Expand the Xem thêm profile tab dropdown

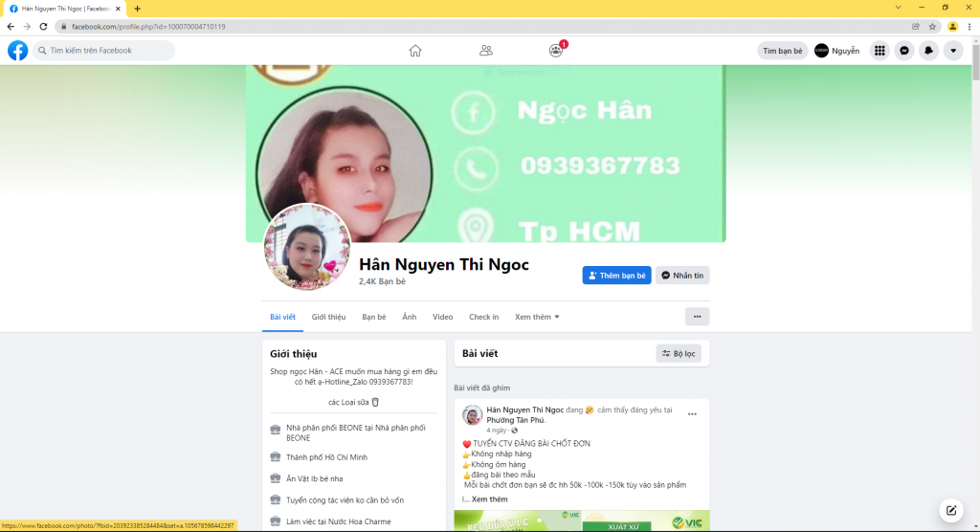(x=537, y=317)
